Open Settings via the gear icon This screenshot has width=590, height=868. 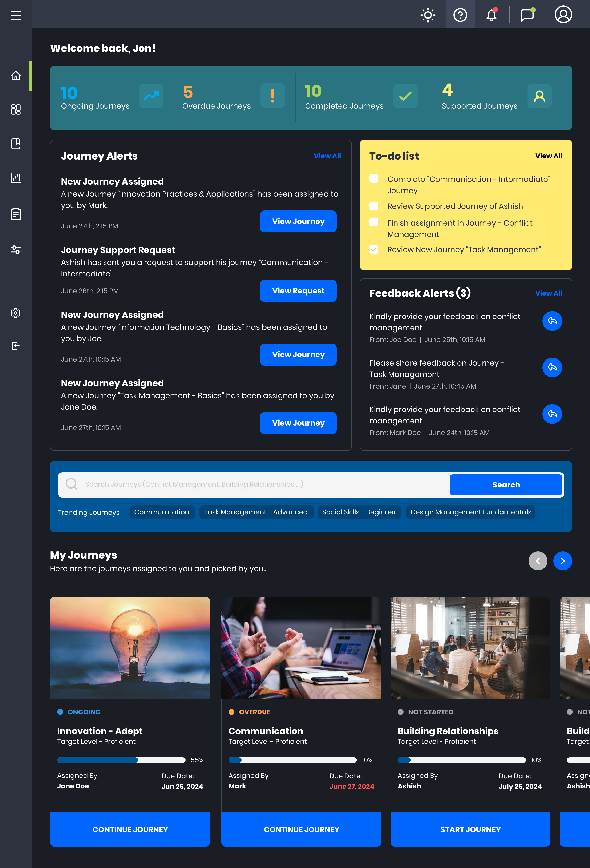tap(16, 313)
